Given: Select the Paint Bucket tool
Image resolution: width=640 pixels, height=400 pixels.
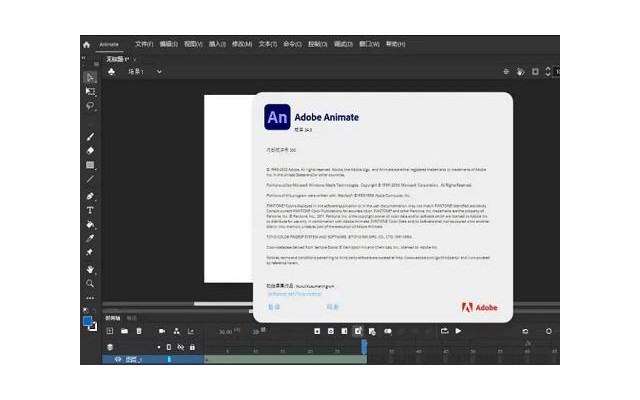Looking at the screenshot, I should pyautogui.click(x=90, y=224).
